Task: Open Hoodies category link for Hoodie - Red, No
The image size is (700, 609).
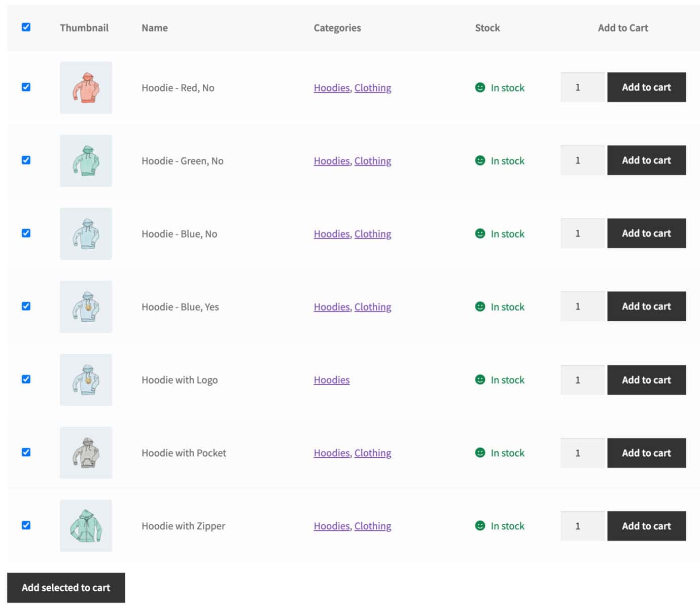Action: coord(332,88)
